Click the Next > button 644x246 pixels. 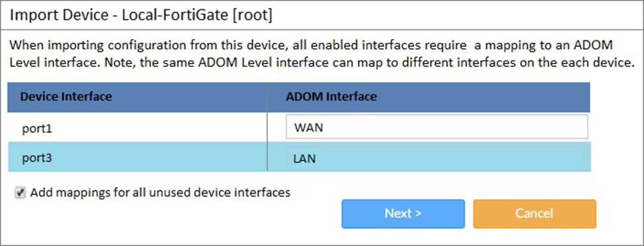(403, 214)
